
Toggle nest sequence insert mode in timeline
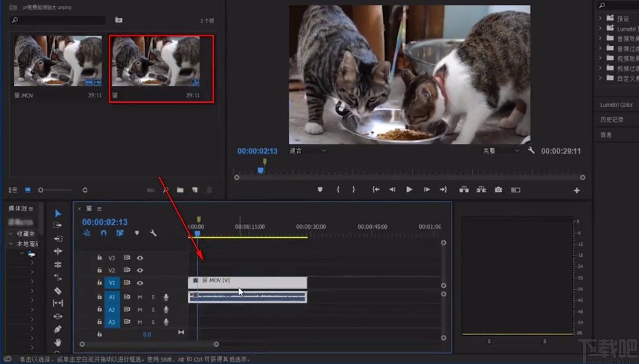coord(87,233)
